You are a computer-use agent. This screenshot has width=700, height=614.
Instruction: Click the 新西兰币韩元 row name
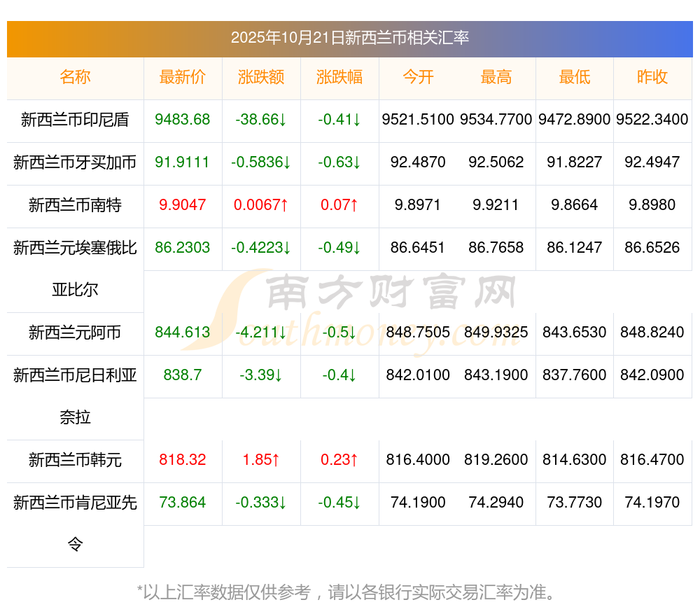coord(75,460)
